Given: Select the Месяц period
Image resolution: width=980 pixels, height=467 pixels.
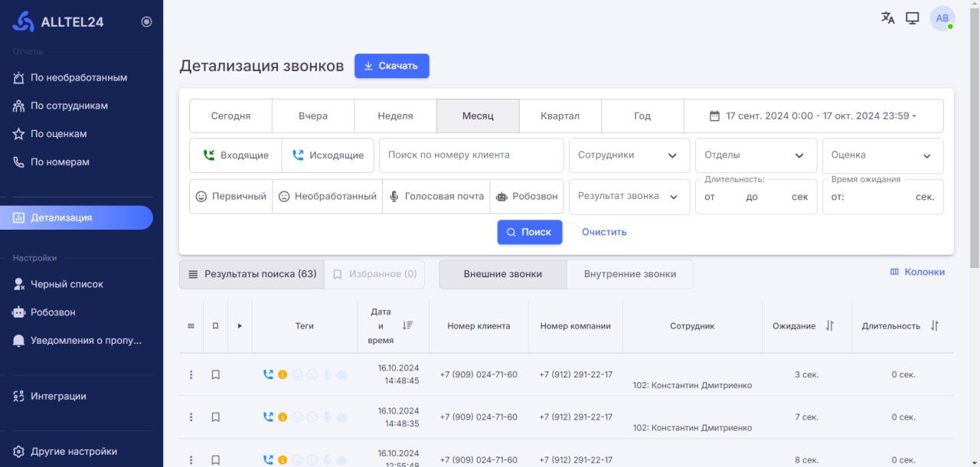Looking at the screenshot, I should (478, 116).
